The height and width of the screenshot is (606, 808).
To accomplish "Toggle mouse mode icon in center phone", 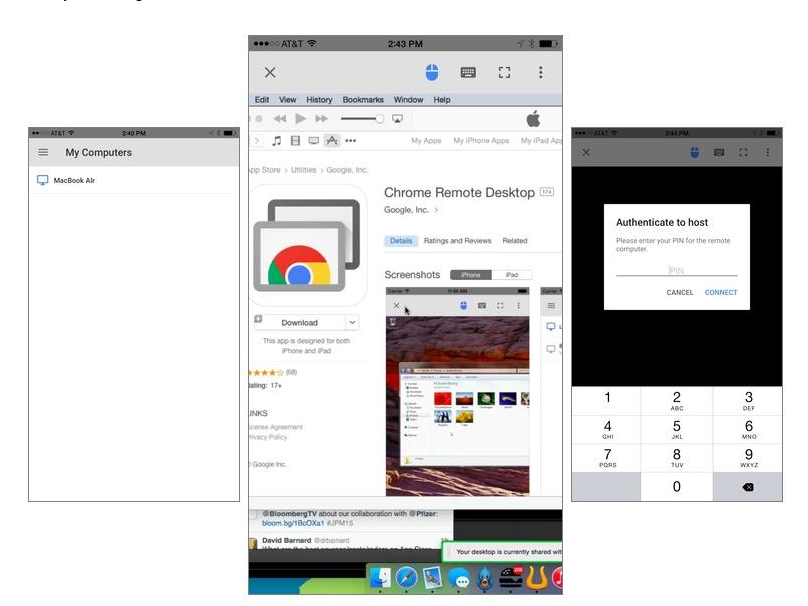I will 432,73.
